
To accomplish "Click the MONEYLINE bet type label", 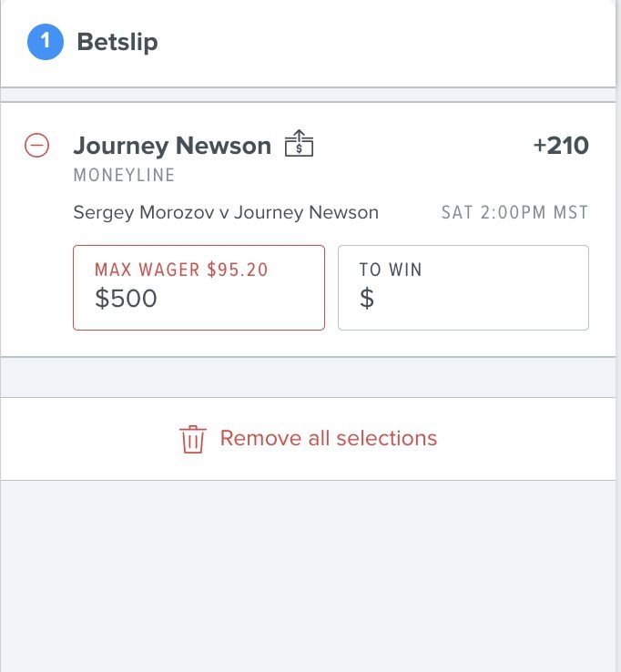I will coord(124,176).
